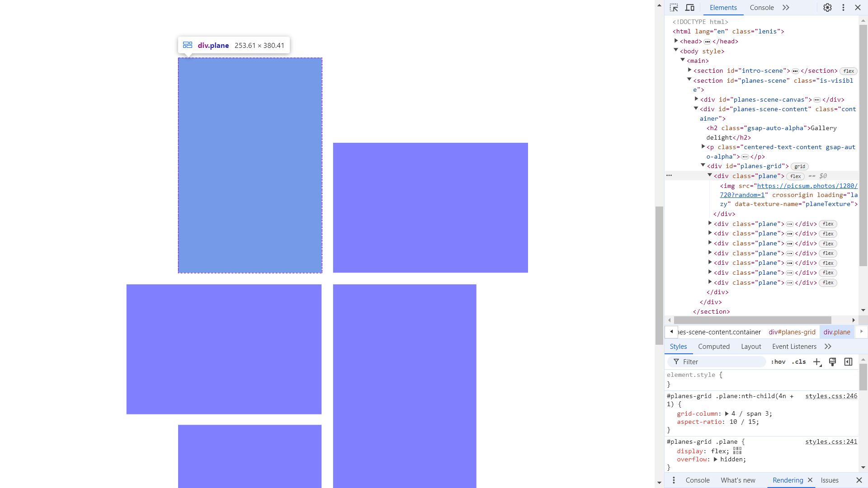This screenshot has width=868, height=488.
Task: Open the Event Listeners tab
Action: point(794,347)
